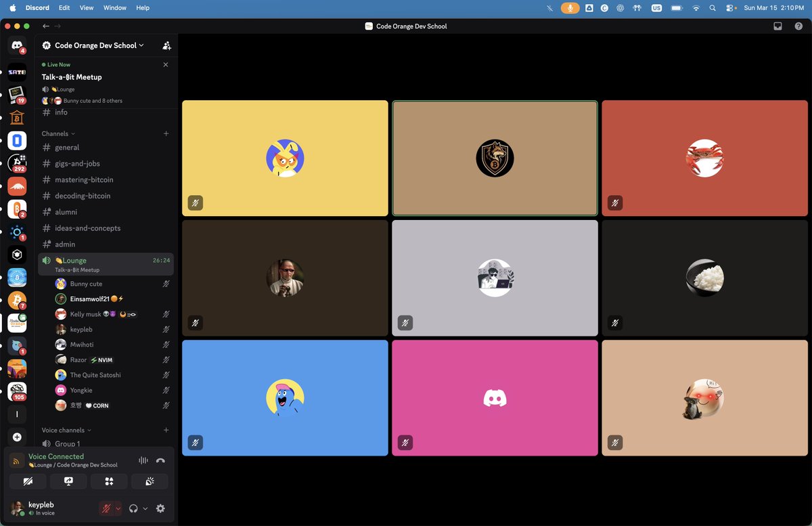Image resolution: width=812 pixels, height=526 pixels.
Task: Open the alumni channel
Action: 106,212
